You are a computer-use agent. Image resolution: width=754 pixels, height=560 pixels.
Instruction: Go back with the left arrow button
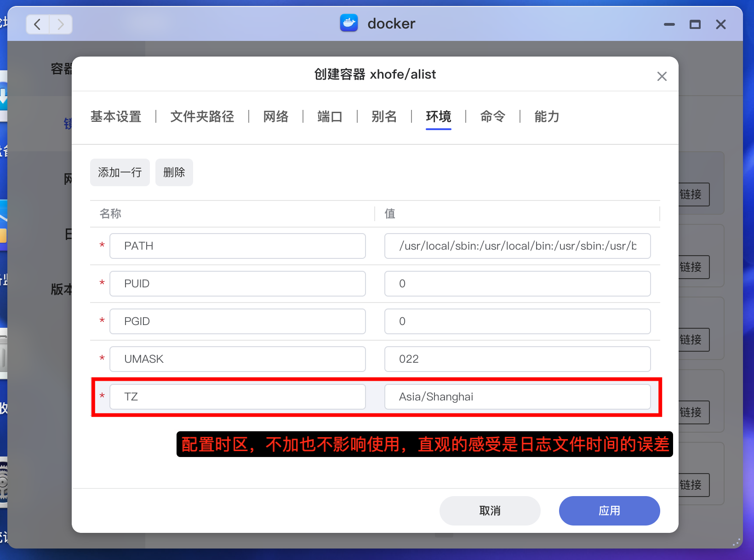[x=38, y=24]
